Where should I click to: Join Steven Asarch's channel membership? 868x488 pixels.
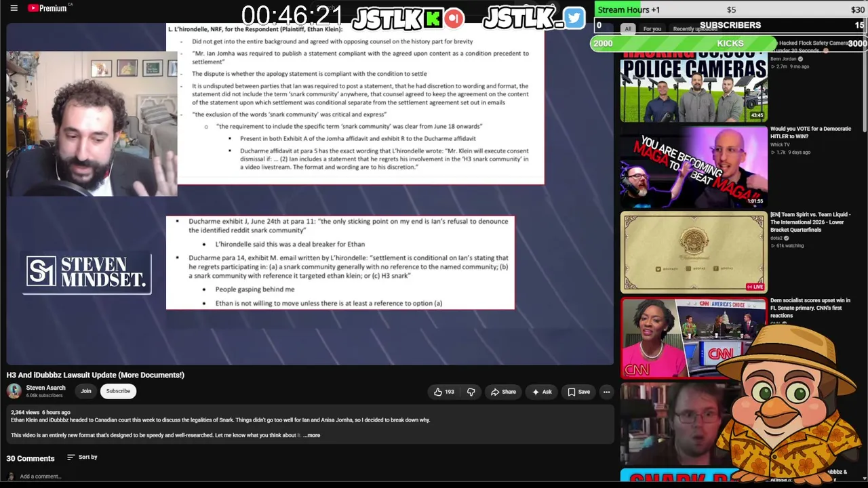click(x=86, y=391)
